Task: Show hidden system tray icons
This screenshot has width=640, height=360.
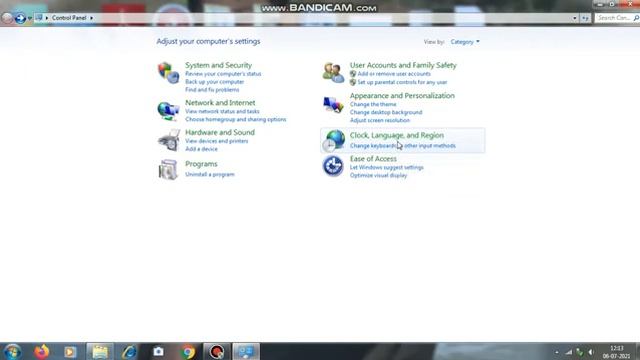Action: pyautogui.click(x=557, y=352)
